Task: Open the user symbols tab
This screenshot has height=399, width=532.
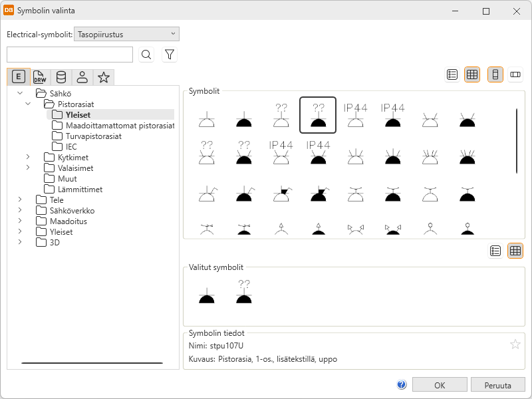Action: pos(82,77)
